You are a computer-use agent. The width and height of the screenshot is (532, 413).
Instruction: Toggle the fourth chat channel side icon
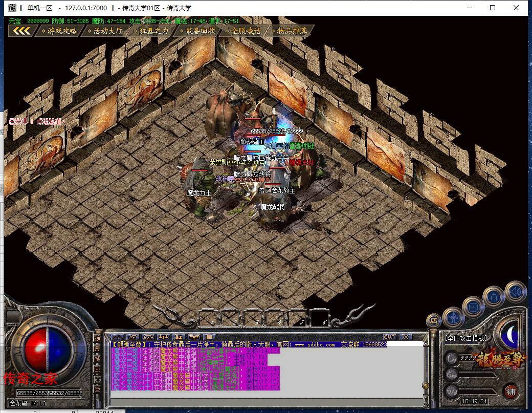(97, 369)
